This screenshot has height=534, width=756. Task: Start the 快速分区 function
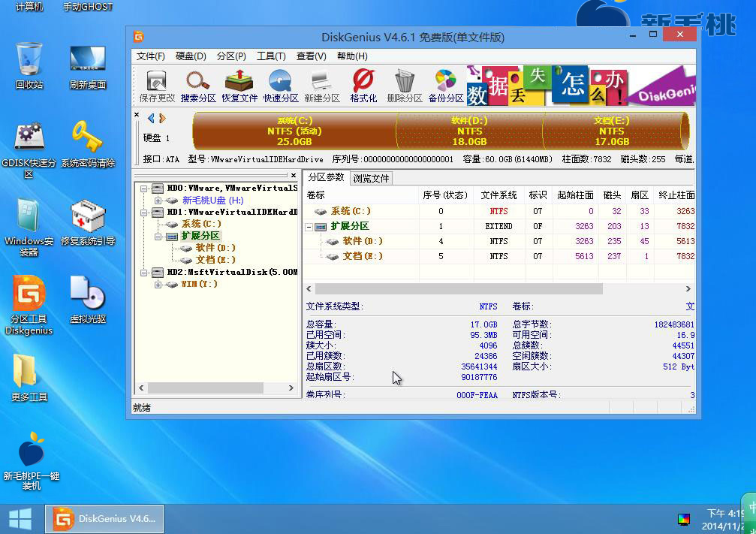point(281,86)
